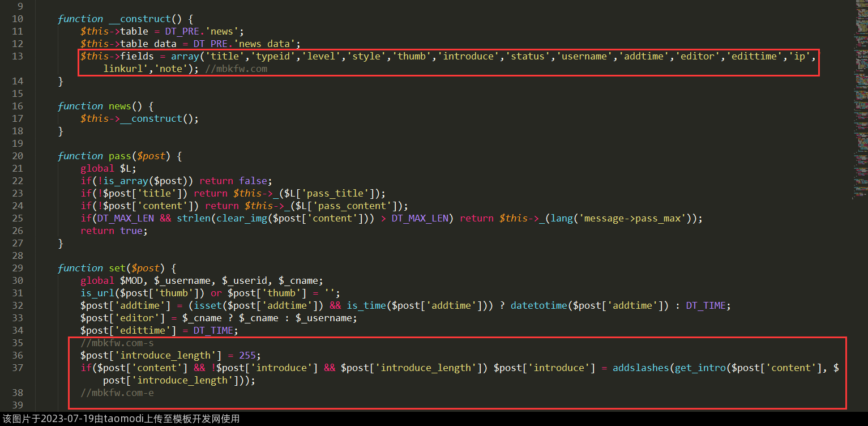Click the //mbkfw.com comment on line 13
The image size is (868, 426).
(x=236, y=69)
